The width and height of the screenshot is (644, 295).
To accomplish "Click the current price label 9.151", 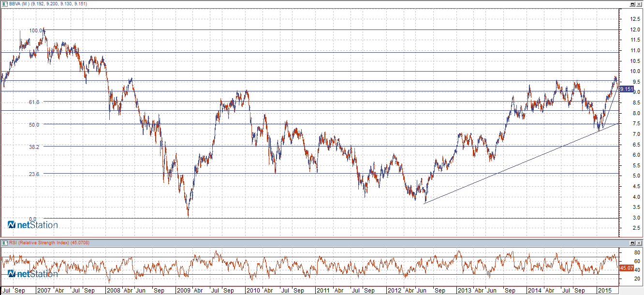I will pos(626,89).
